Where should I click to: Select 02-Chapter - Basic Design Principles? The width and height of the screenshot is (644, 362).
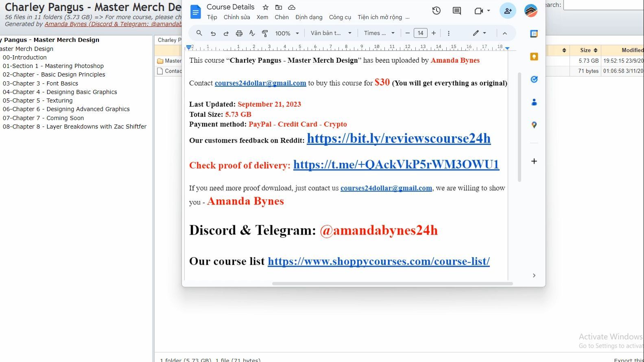54,74
